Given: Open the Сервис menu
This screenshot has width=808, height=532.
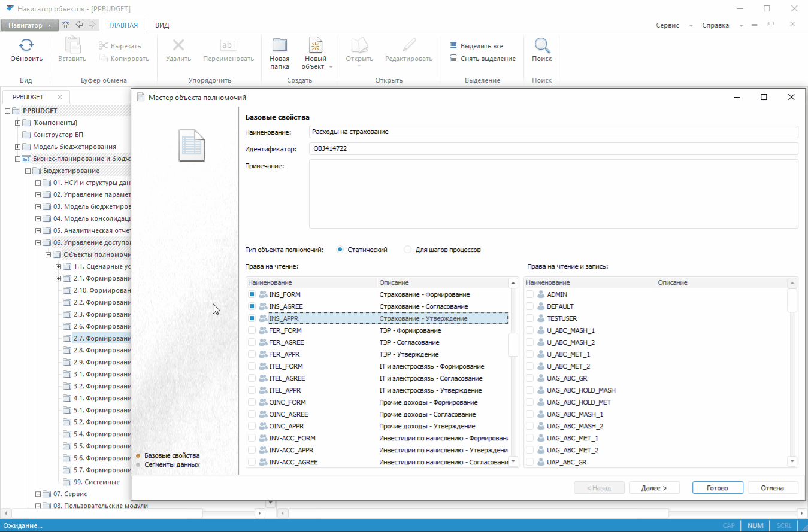Looking at the screenshot, I should (x=667, y=25).
